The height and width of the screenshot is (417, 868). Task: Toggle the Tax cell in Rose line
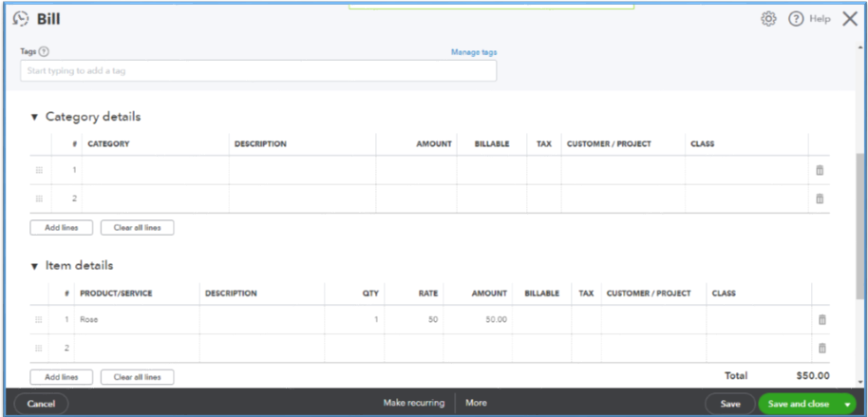[x=586, y=319]
